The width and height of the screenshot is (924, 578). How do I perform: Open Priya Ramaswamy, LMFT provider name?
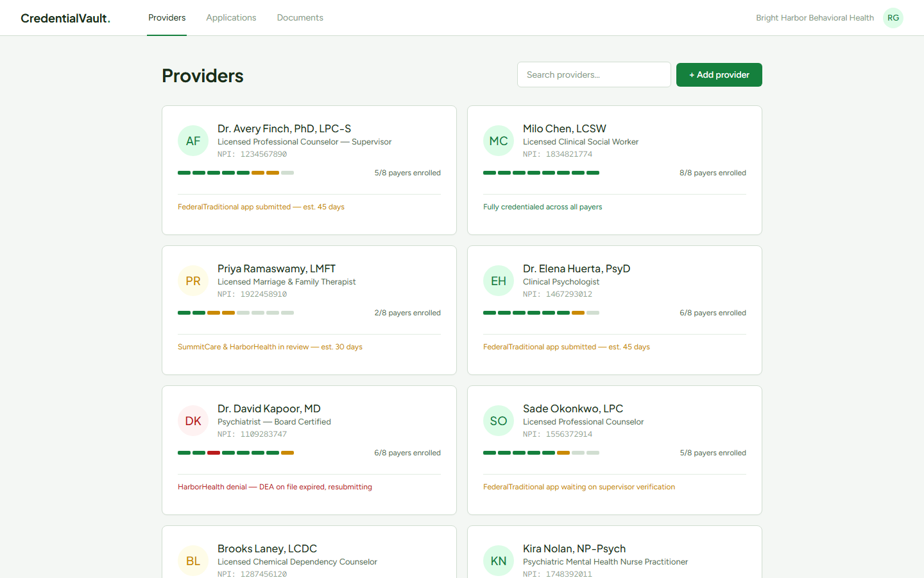pos(277,268)
